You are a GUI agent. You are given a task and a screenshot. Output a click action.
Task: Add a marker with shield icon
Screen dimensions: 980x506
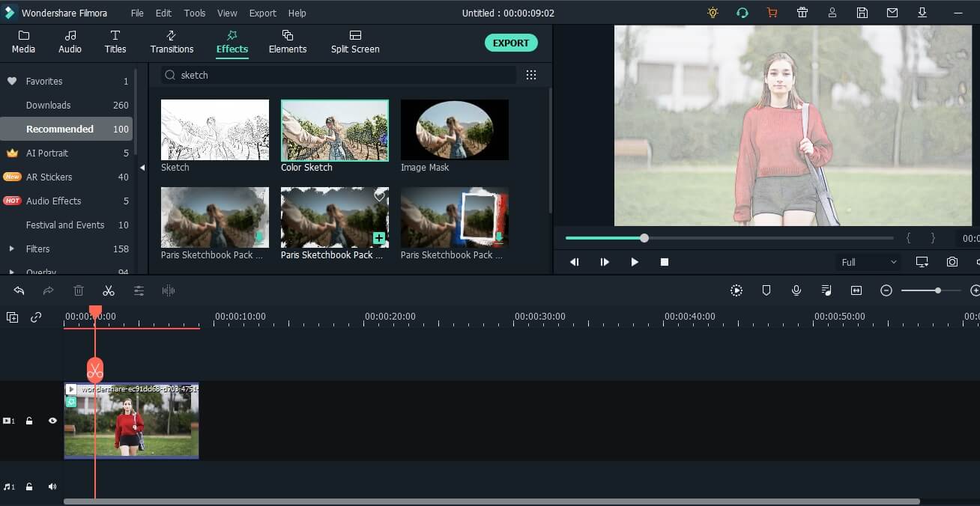pos(766,290)
